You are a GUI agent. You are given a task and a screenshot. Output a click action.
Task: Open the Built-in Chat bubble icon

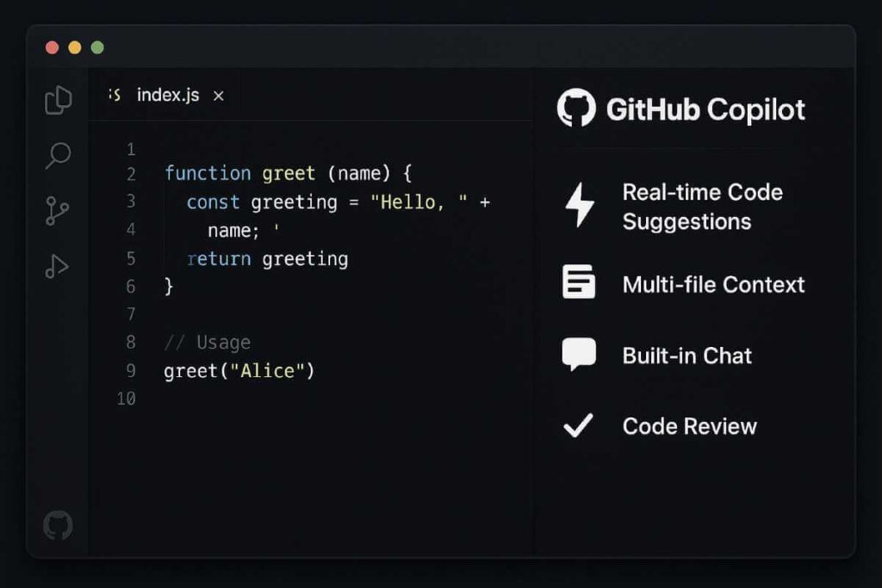click(x=579, y=354)
